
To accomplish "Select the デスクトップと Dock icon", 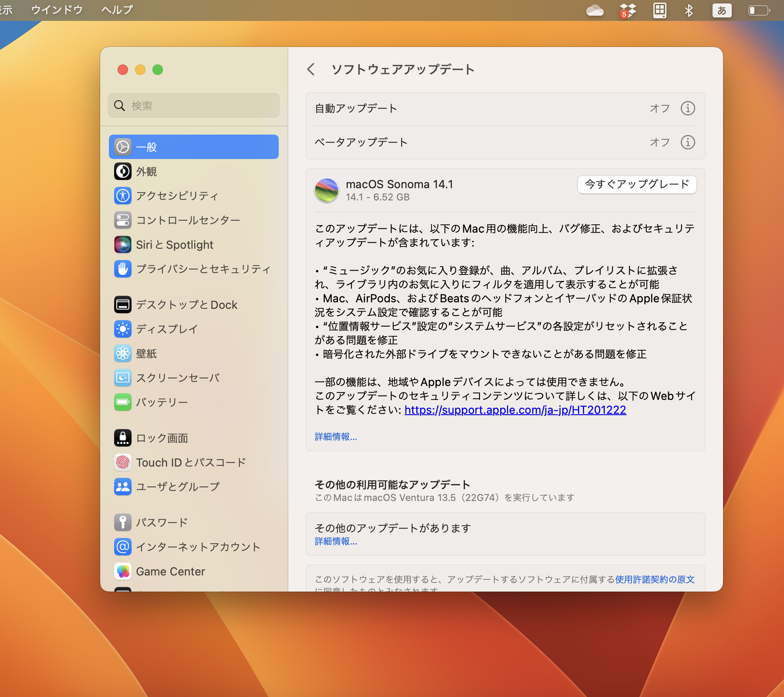I will point(123,305).
